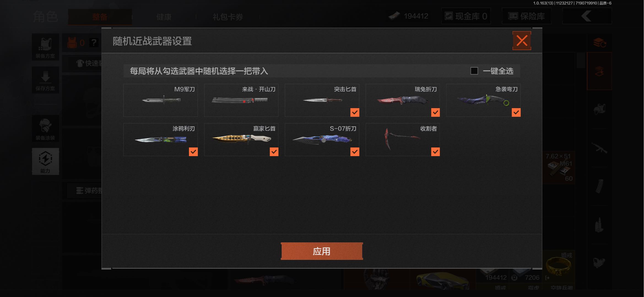
Task: Close the random melee weapon settings dialog
Action: click(x=521, y=41)
